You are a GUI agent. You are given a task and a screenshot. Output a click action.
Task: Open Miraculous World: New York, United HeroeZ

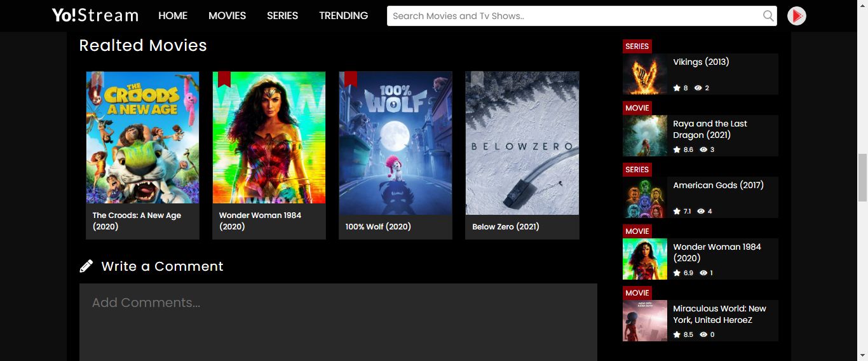click(719, 315)
